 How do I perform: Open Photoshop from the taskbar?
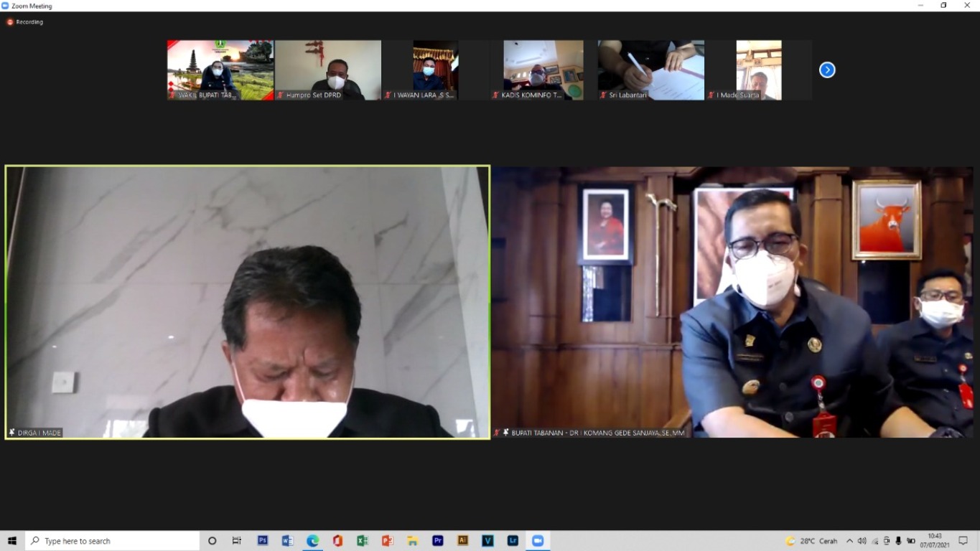coord(263,541)
